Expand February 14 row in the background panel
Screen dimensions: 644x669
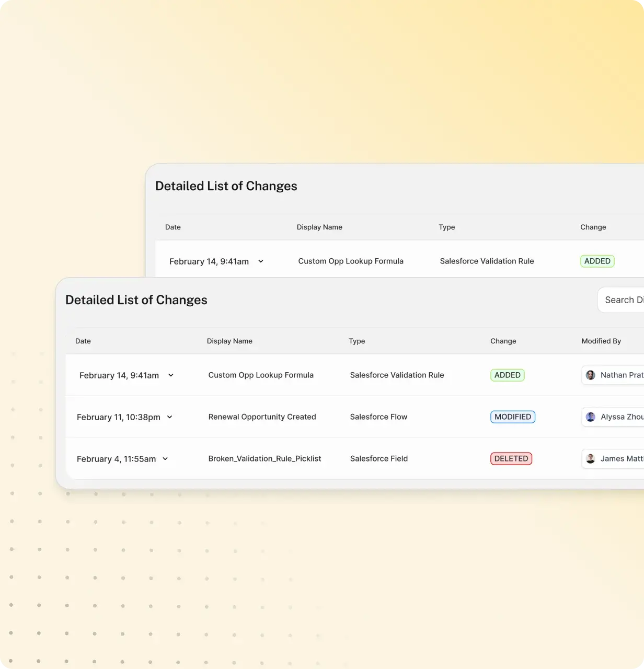pyautogui.click(x=261, y=261)
